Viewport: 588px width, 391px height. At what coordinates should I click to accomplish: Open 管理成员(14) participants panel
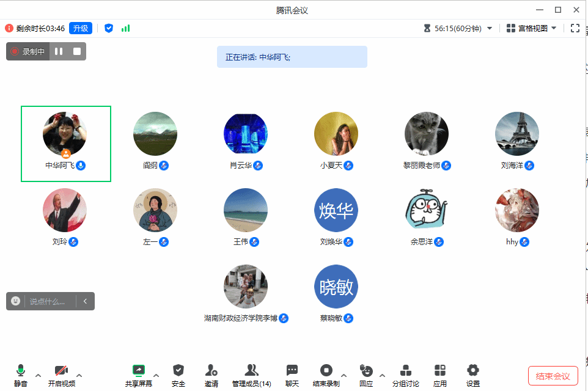pos(251,375)
